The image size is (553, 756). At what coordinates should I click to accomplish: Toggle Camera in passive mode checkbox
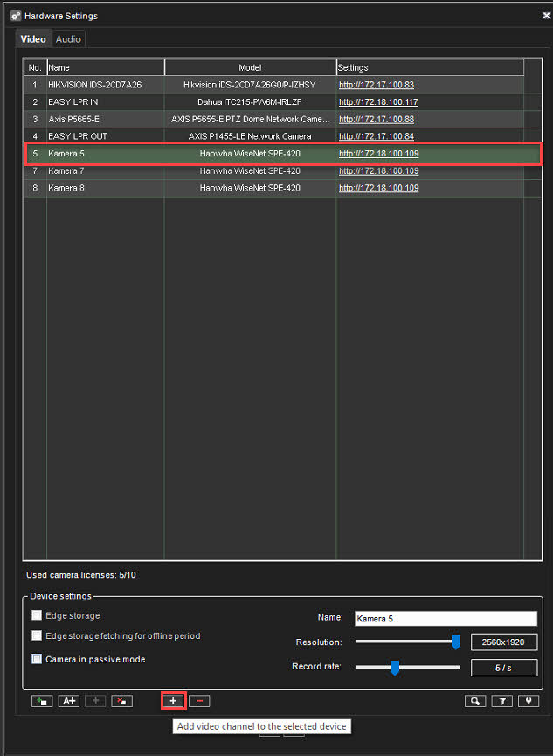pos(37,659)
